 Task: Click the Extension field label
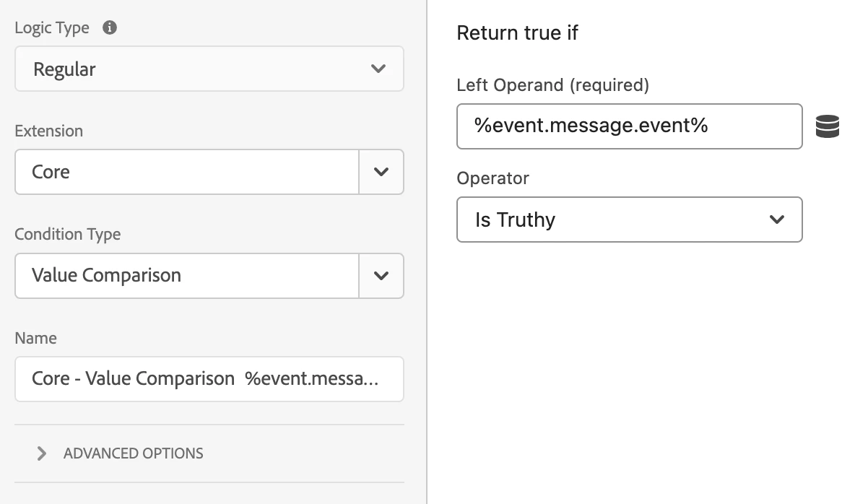click(49, 131)
